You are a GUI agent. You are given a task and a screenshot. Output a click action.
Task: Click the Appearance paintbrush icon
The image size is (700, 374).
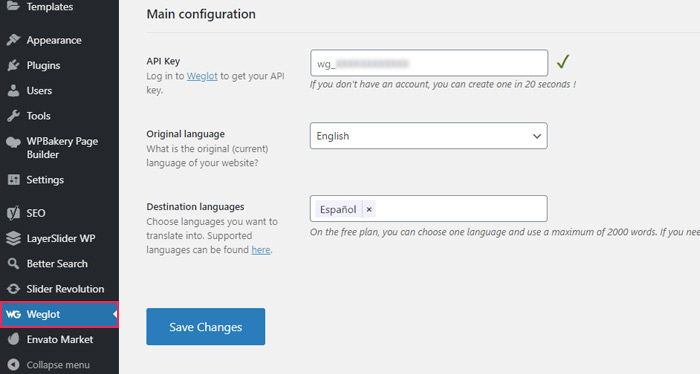[x=13, y=40]
